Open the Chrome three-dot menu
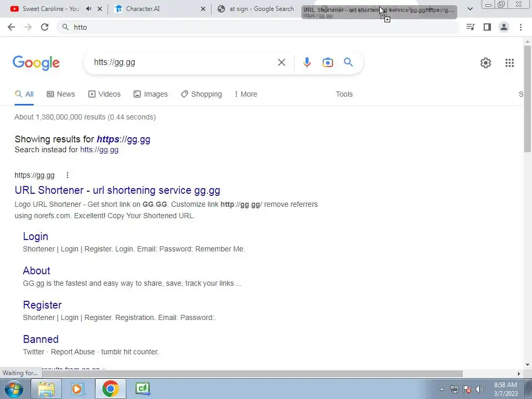This screenshot has height=399, width=532. (521, 27)
